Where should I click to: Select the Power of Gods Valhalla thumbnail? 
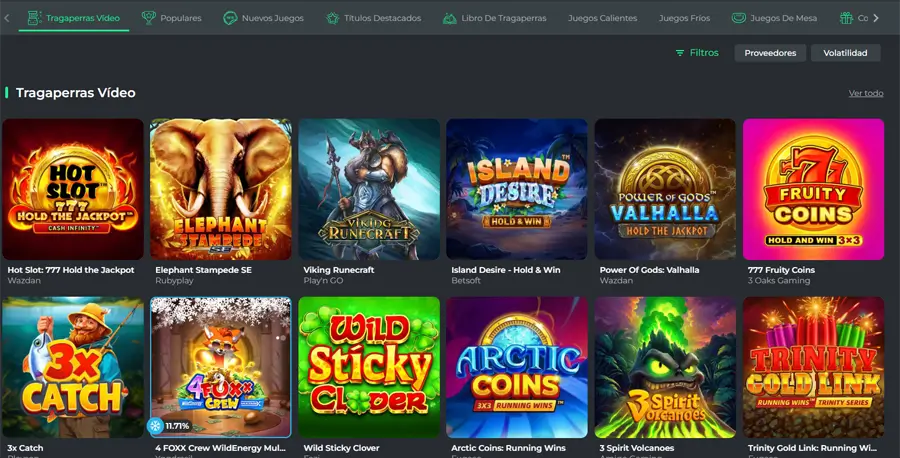click(665, 189)
